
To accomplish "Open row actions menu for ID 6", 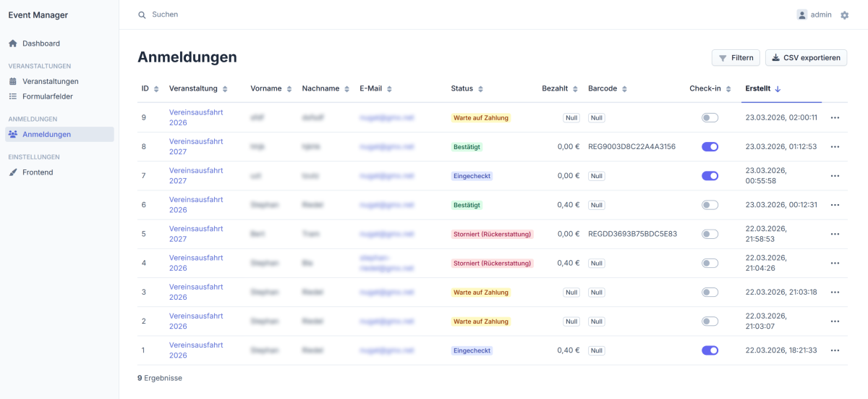I will click(835, 205).
